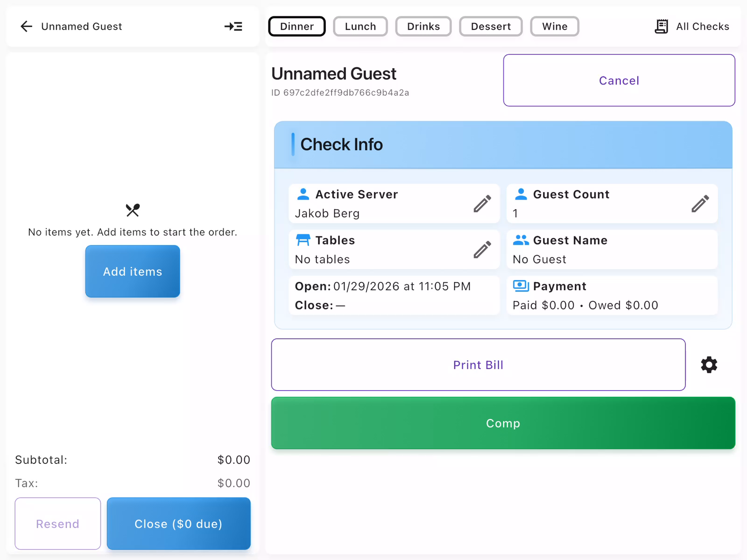Edit the Tables assignment pencil icon

(482, 250)
